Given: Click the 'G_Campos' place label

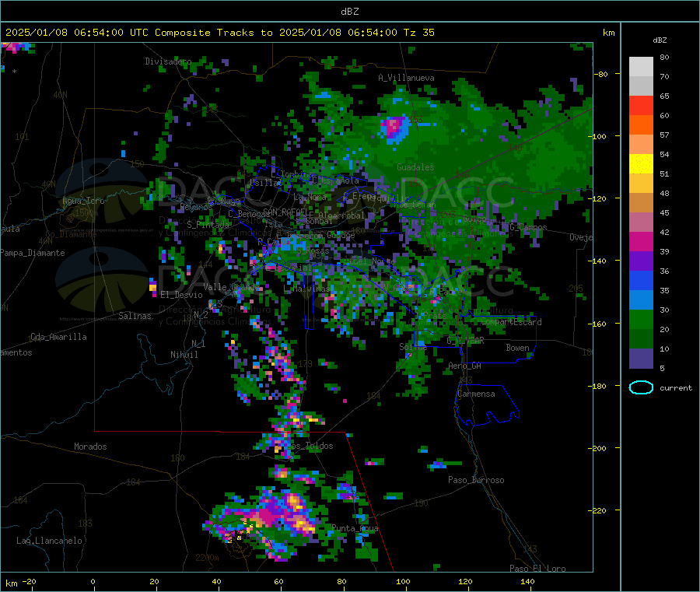Looking at the screenshot, I should (x=528, y=227).
